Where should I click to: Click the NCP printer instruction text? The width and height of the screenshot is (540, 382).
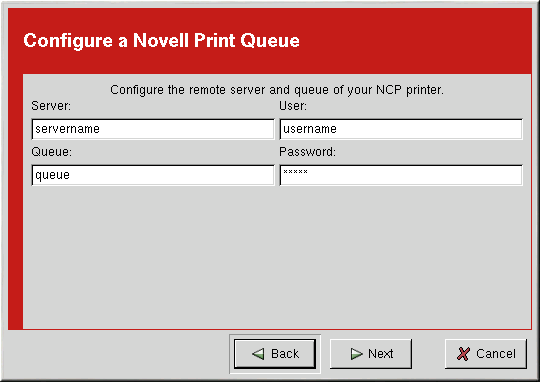277,90
